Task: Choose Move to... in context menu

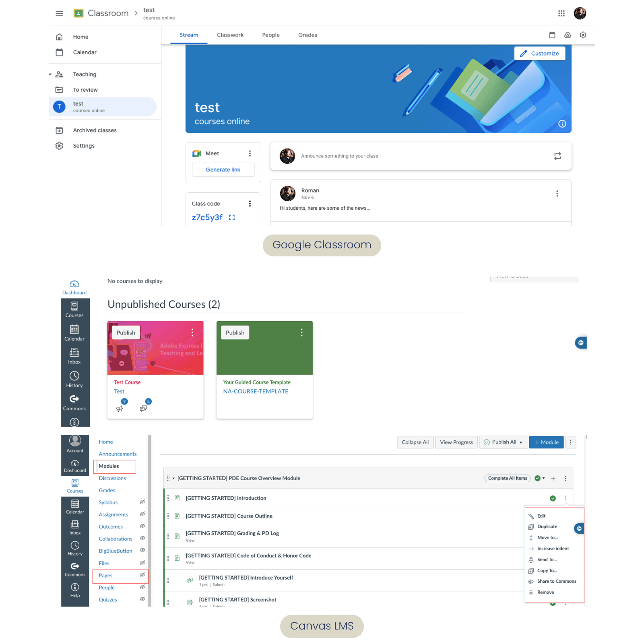Action: 547,538
